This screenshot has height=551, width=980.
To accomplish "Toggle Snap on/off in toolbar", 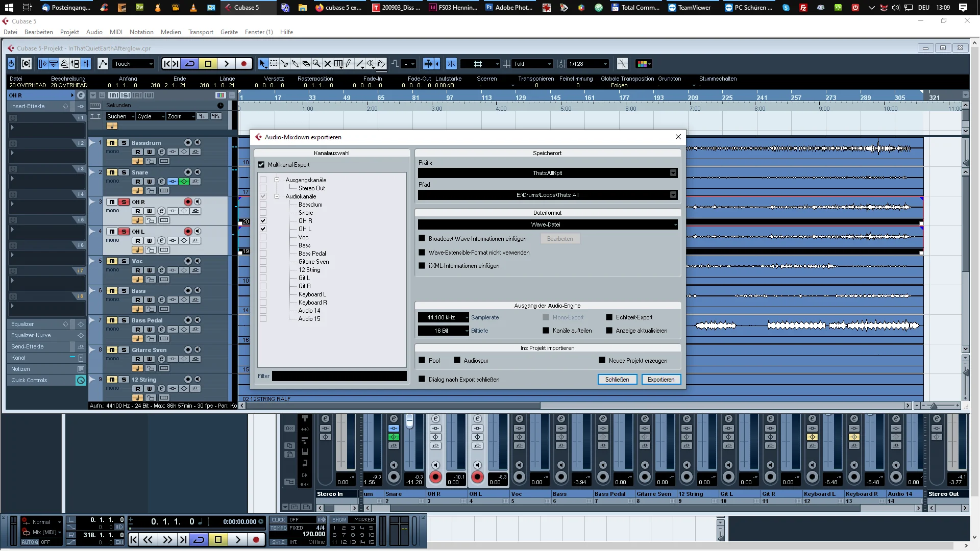I will [451, 64].
